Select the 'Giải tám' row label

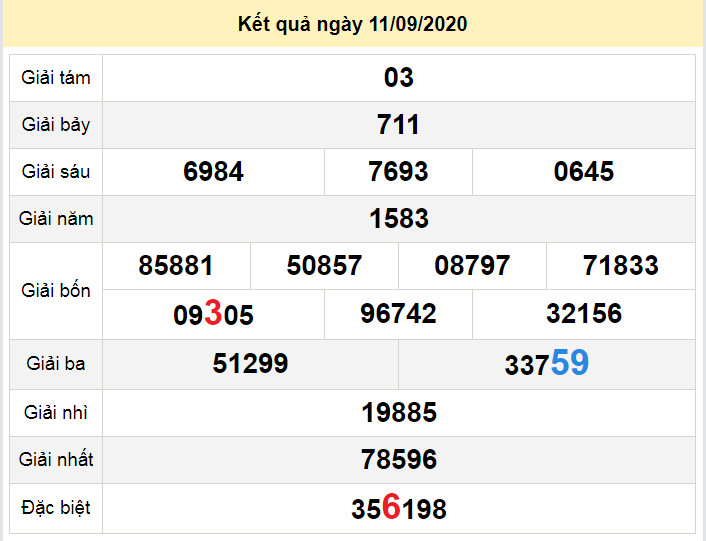pyautogui.click(x=56, y=78)
